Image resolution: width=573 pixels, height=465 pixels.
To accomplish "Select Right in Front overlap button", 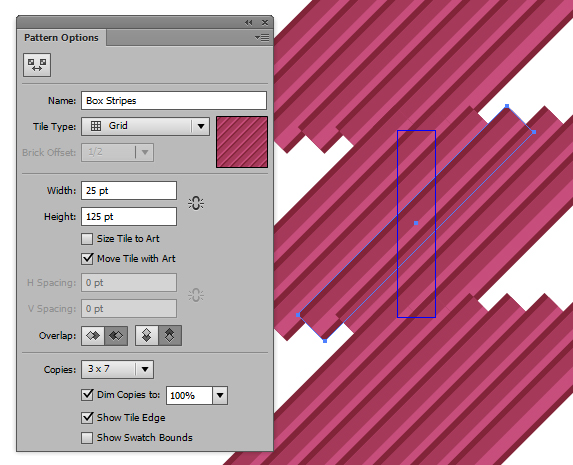I will pos(116,336).
